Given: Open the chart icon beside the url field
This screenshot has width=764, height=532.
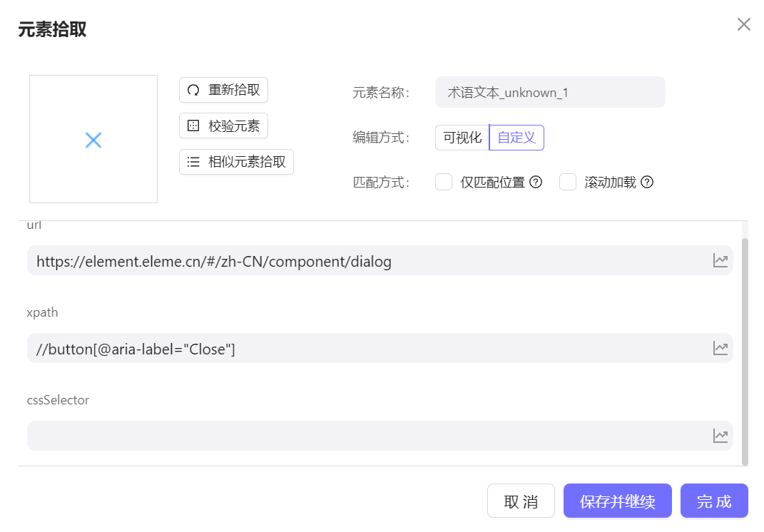Looking at the screenshot, I should click(x=720, y=260).
